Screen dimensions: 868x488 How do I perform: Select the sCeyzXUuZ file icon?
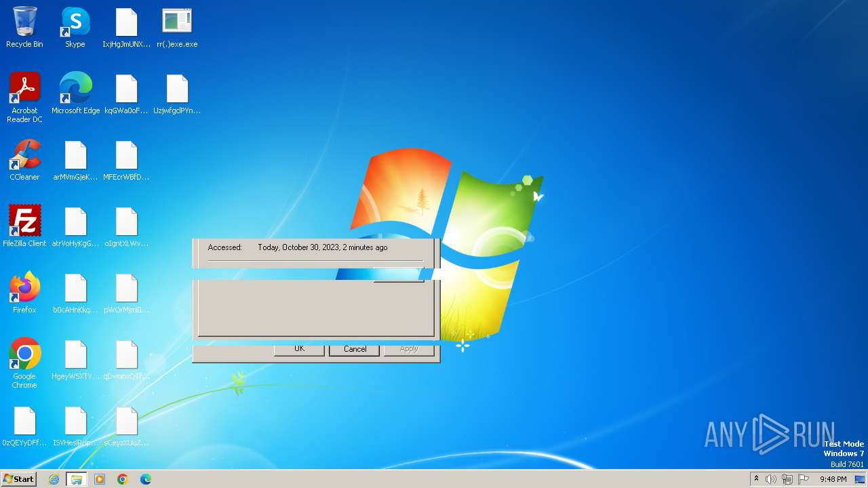coord(126,427)
